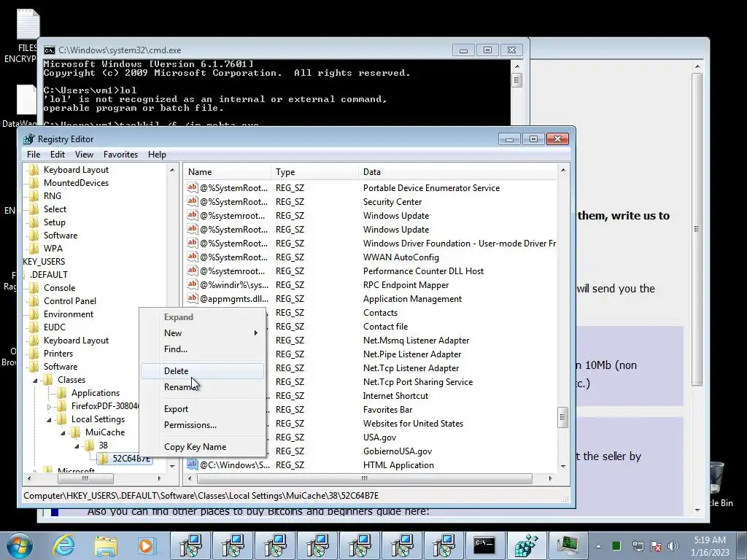Open the File menu in Registry Editor

[x=34, y=155]
